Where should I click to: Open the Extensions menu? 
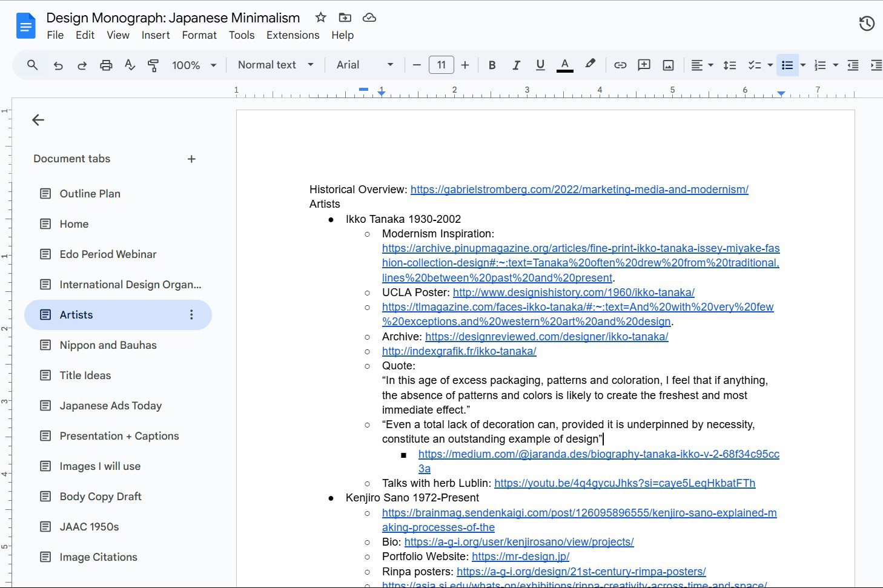click(x=293, y=35)
